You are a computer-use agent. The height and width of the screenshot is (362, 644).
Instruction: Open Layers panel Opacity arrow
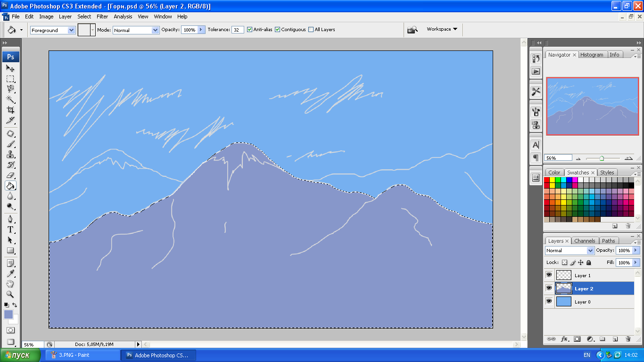636,250
